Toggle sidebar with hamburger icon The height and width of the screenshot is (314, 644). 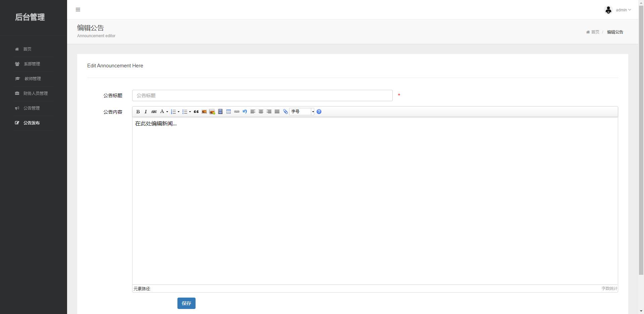(x=78, y=10)
